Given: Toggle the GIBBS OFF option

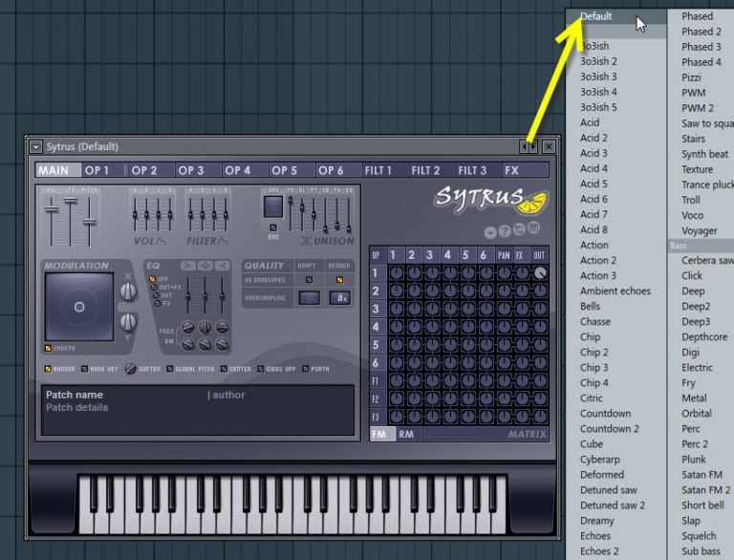Looking at the screenshot, I should (x=261, y=369).
